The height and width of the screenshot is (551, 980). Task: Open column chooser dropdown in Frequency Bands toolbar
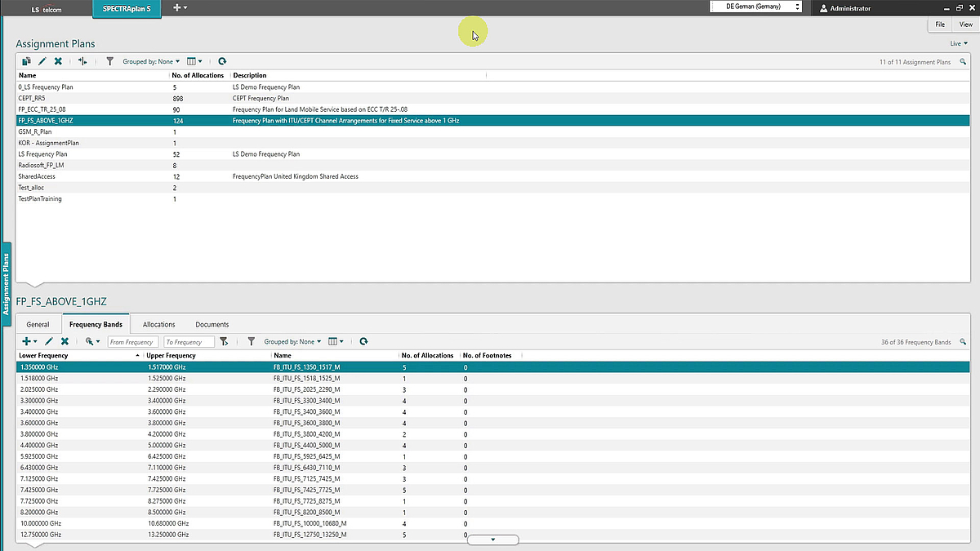click(x=336, y=341)
